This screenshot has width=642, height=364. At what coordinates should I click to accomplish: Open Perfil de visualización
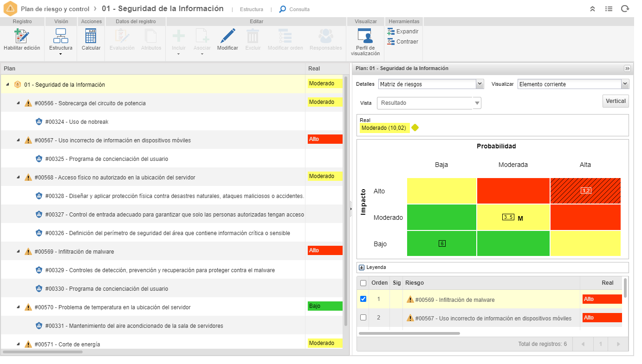(365, 36)
